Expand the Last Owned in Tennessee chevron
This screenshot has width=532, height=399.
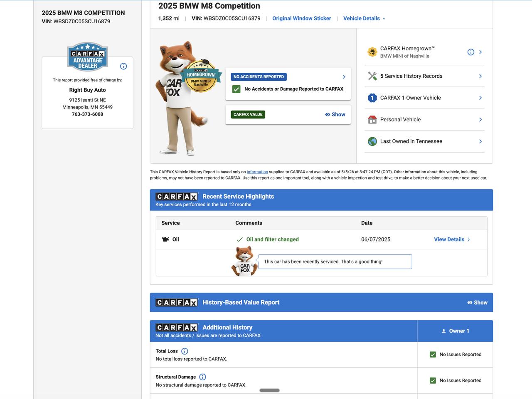coord(480,141)
